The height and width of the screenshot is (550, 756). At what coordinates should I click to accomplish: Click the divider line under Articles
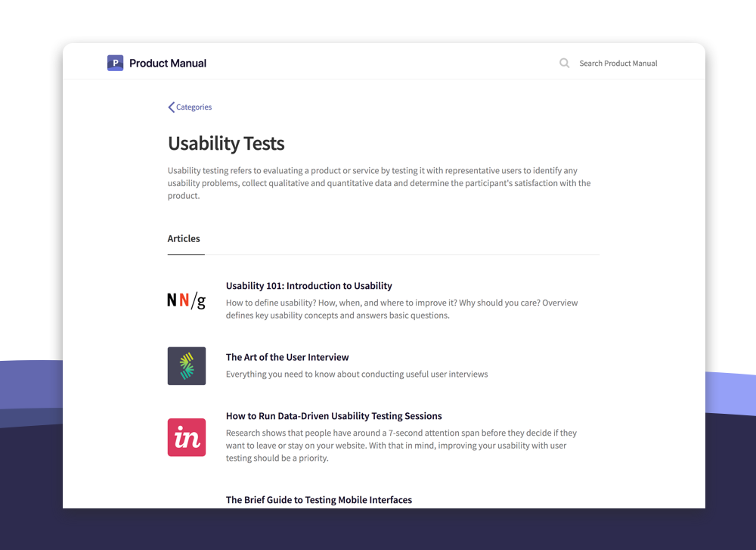click(383, 254)
